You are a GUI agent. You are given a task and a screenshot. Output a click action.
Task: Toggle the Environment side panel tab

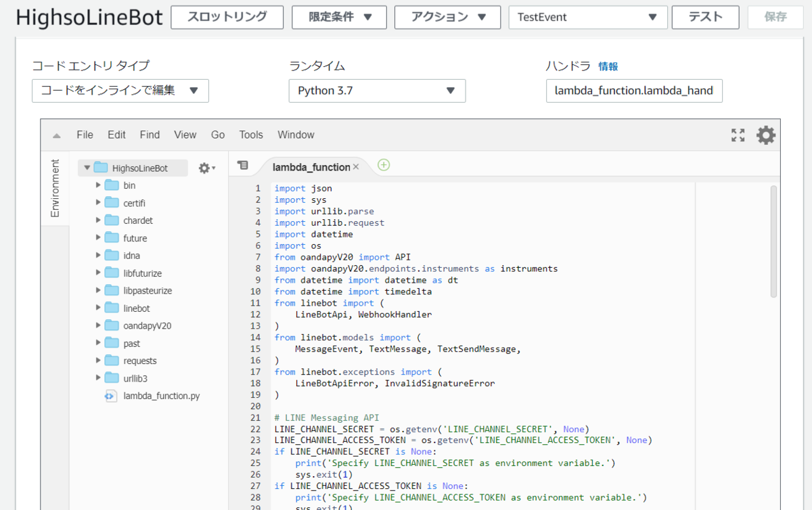click(x=55, y=188)
